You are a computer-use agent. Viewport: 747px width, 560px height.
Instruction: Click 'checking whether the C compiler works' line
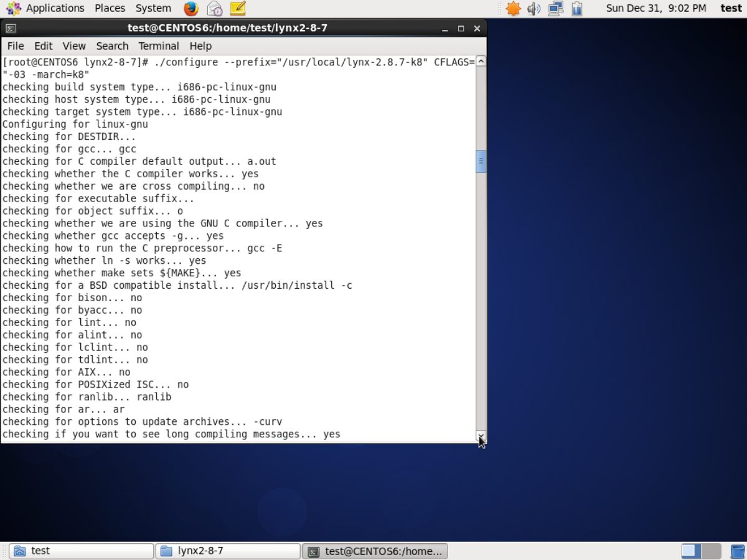[130, 174]
